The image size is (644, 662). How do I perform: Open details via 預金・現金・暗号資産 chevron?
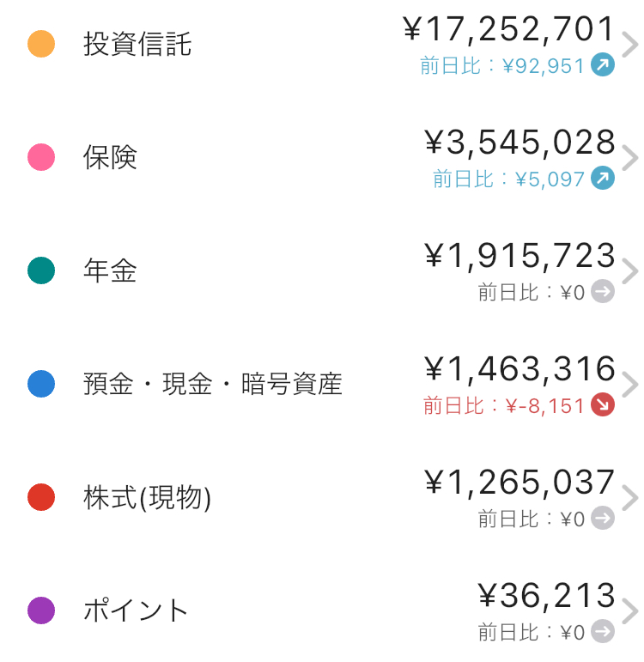(x=630, y=384)
